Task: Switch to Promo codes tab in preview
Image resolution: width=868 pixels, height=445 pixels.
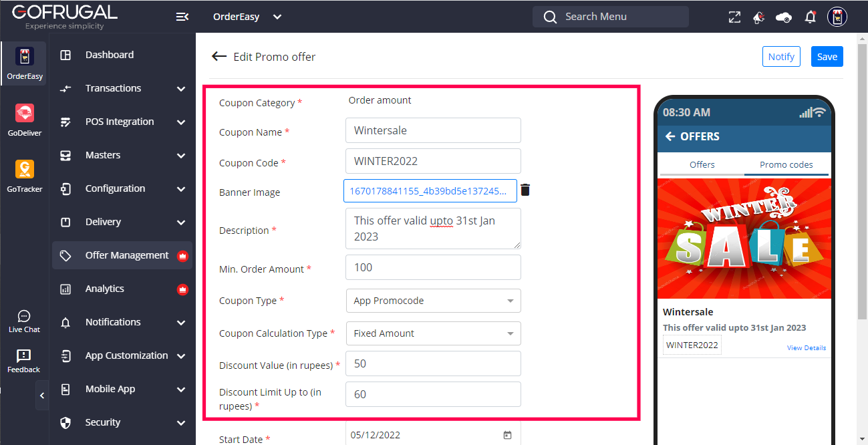Action: tap(786, 164)
